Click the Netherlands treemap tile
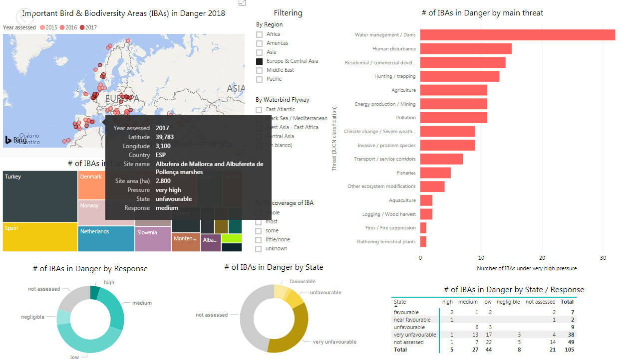 tap(106, 239)
